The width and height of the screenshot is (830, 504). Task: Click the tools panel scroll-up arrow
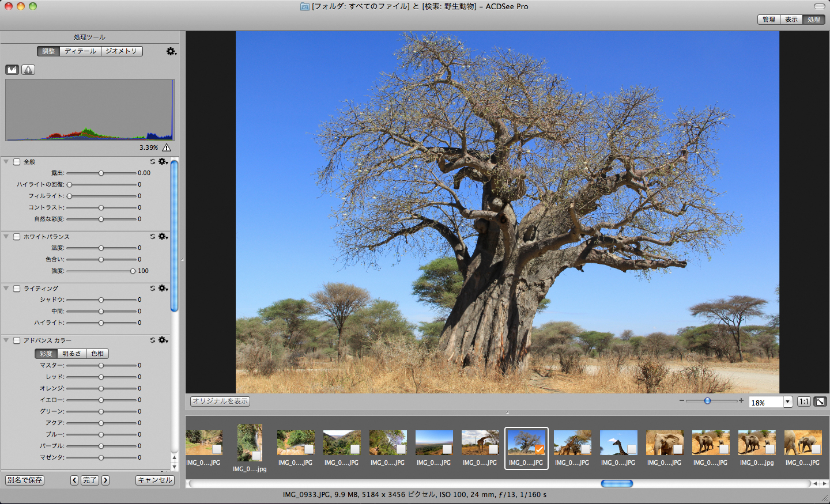coord(174,458)
